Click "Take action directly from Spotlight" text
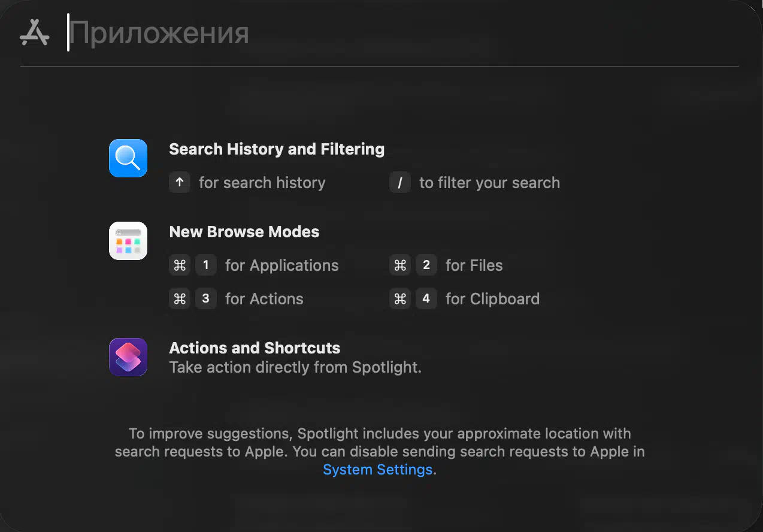The width and height of the screenshot is (763, 532). 295,367
